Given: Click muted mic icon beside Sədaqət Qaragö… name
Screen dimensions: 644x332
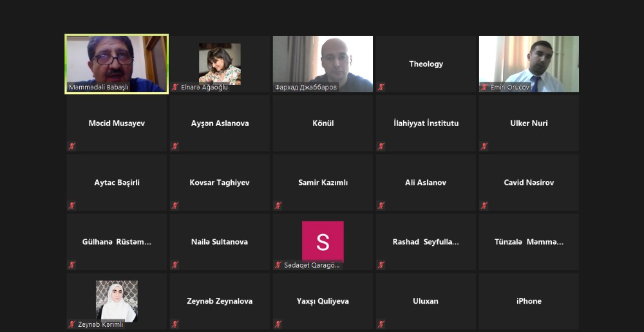Looking at the screenshot, I should (278, 265).
